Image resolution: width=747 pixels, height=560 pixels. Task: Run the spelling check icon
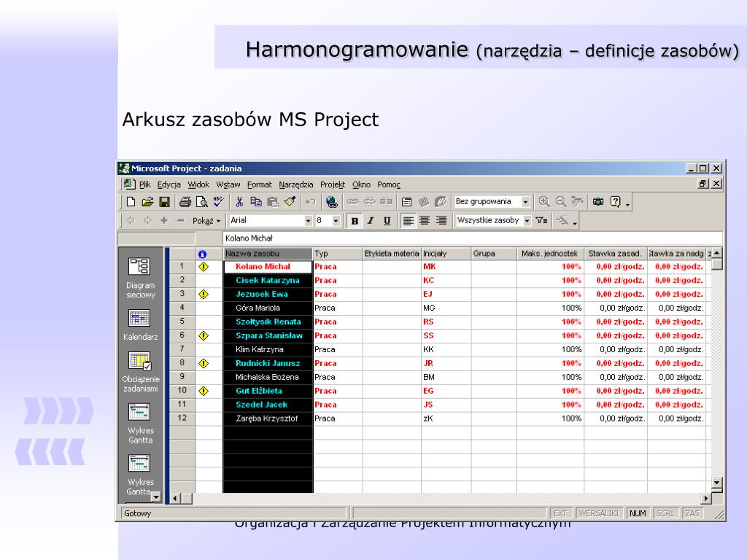coord(218,202)
